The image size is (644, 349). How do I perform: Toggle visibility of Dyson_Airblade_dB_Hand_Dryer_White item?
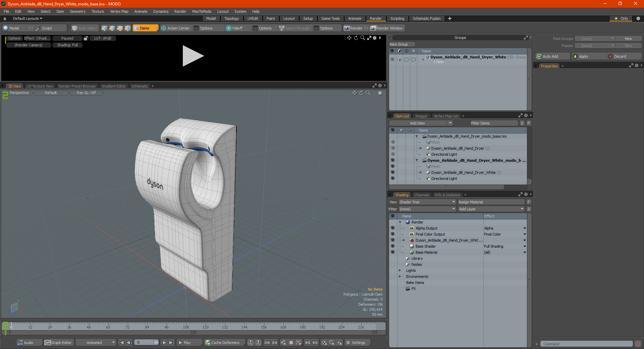(x=392, y=172)
